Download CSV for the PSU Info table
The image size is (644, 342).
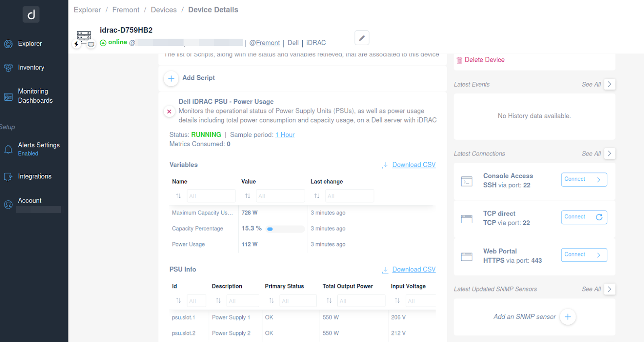(x=414, y=269)
